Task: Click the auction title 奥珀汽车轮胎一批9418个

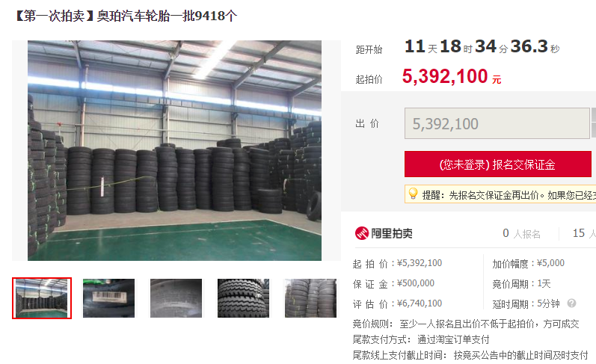Action: 167,16
